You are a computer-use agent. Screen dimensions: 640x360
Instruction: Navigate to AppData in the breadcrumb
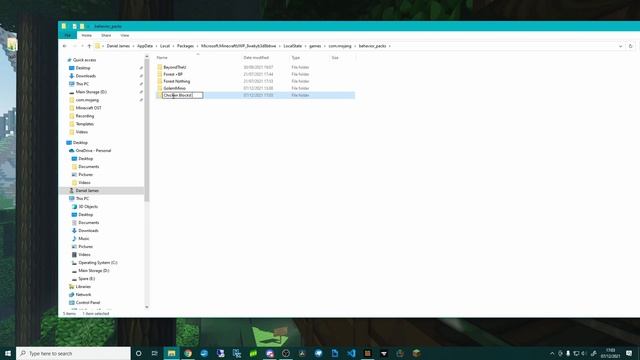click(145, 46)
